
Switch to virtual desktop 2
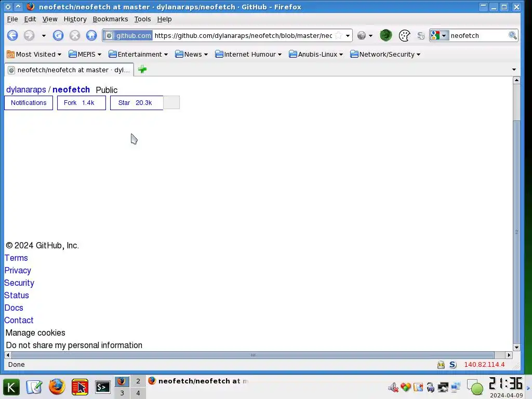(138, 381)
